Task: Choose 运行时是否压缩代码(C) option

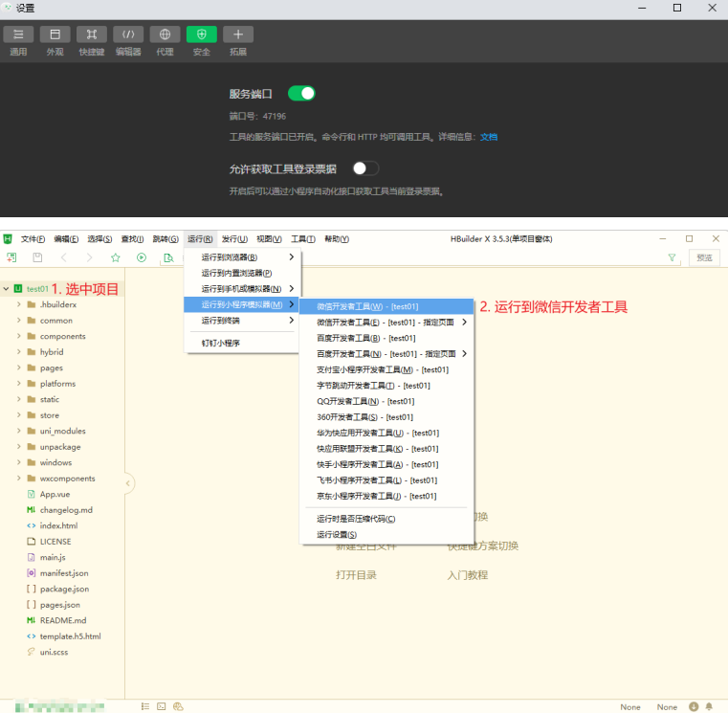Action: click(386, 519)
